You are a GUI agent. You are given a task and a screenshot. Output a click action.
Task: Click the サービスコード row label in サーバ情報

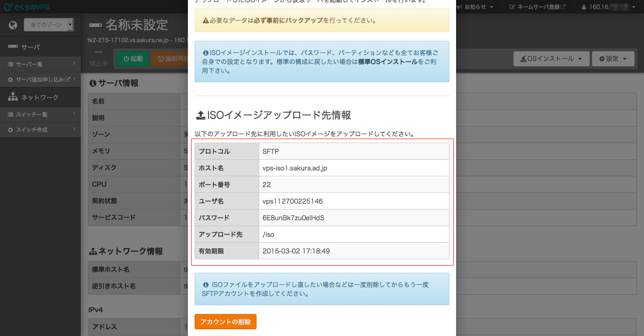click(114, 218)
